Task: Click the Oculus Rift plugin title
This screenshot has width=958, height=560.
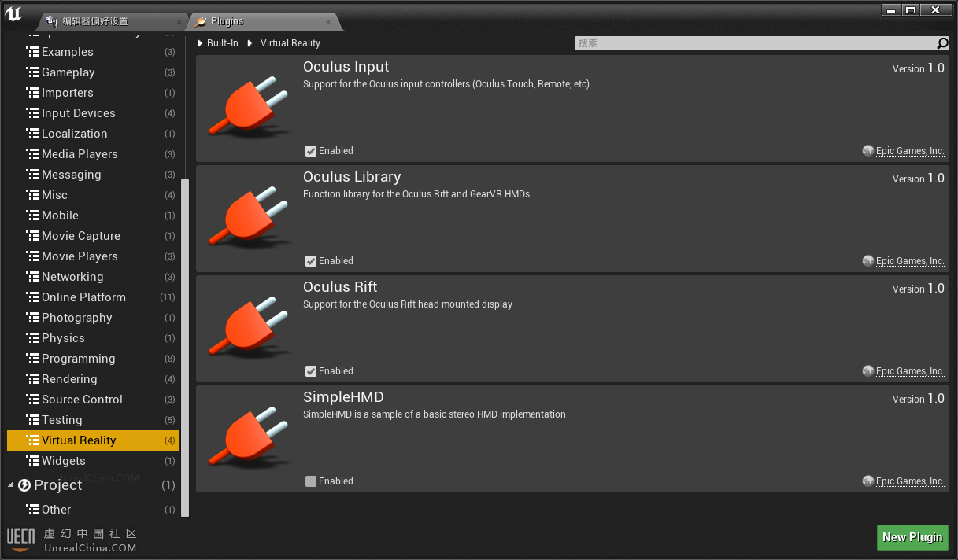Action: point(340,287)
